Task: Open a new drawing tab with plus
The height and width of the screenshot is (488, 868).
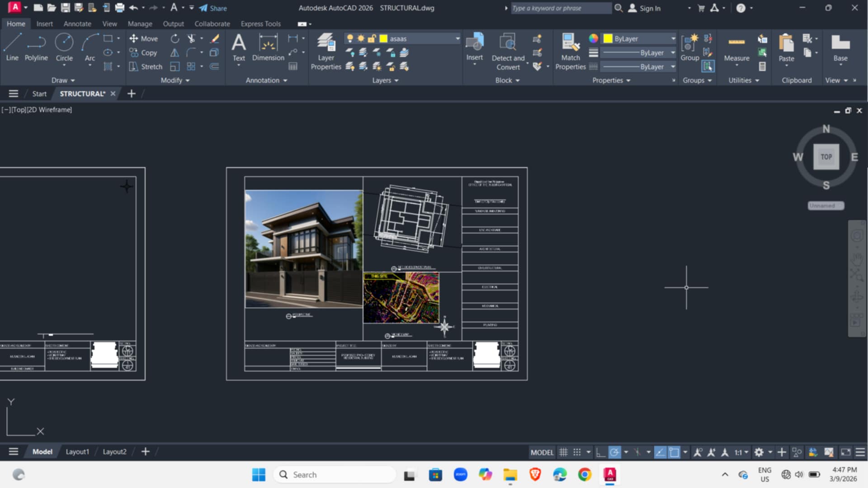Action: point(131,94)
